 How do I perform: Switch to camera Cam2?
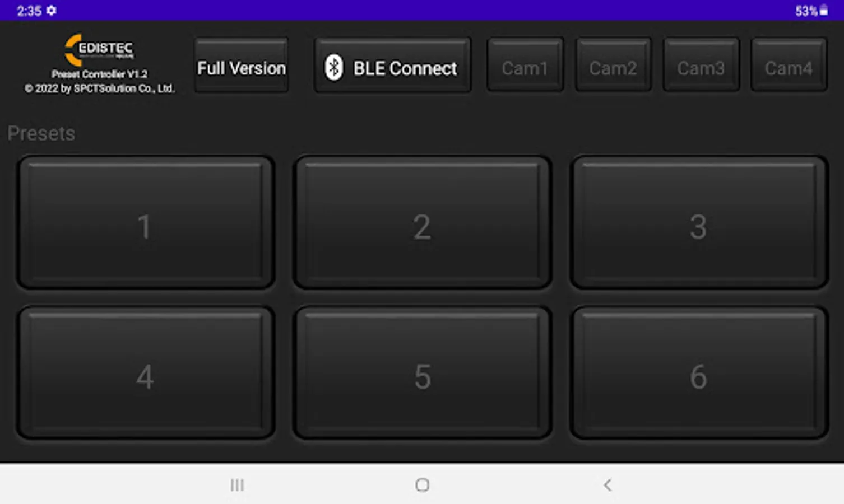(613, 65)
